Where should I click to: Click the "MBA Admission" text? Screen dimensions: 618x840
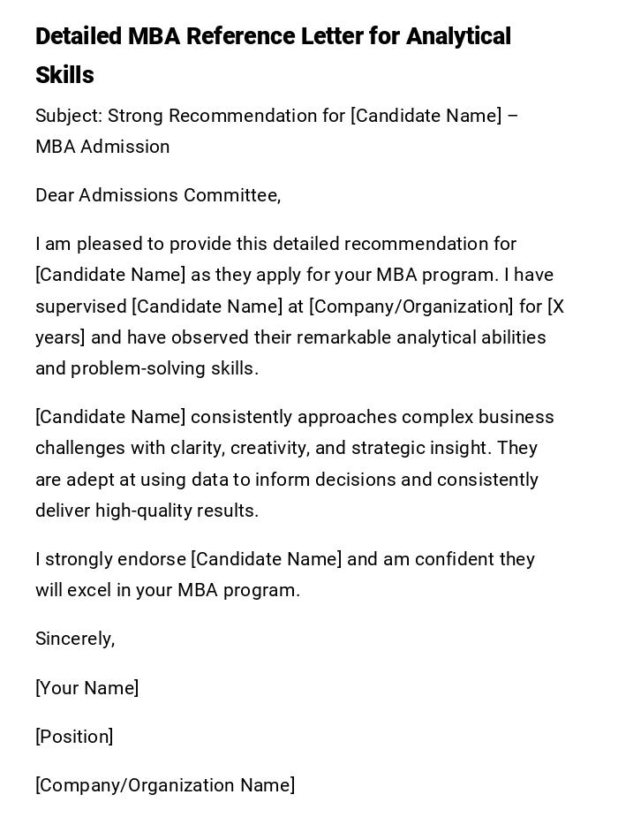click(102, 147)
